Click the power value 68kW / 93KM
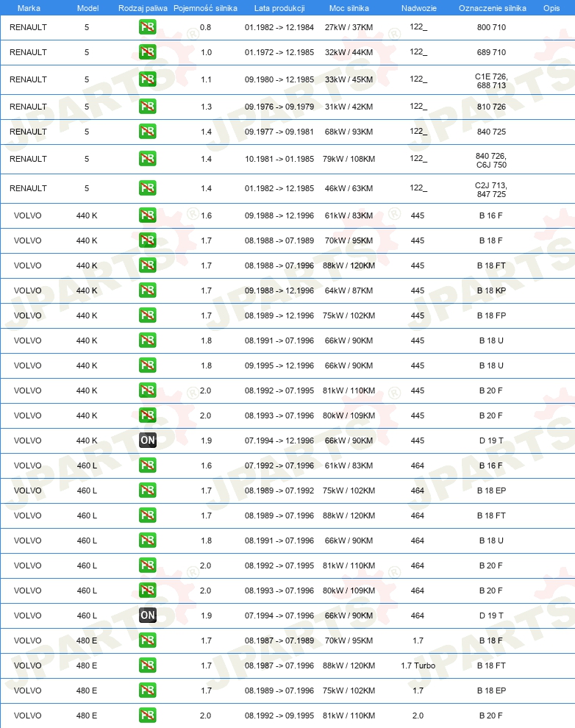The height and width of the screenshot is (728, 575). click(x=349, y=132)
